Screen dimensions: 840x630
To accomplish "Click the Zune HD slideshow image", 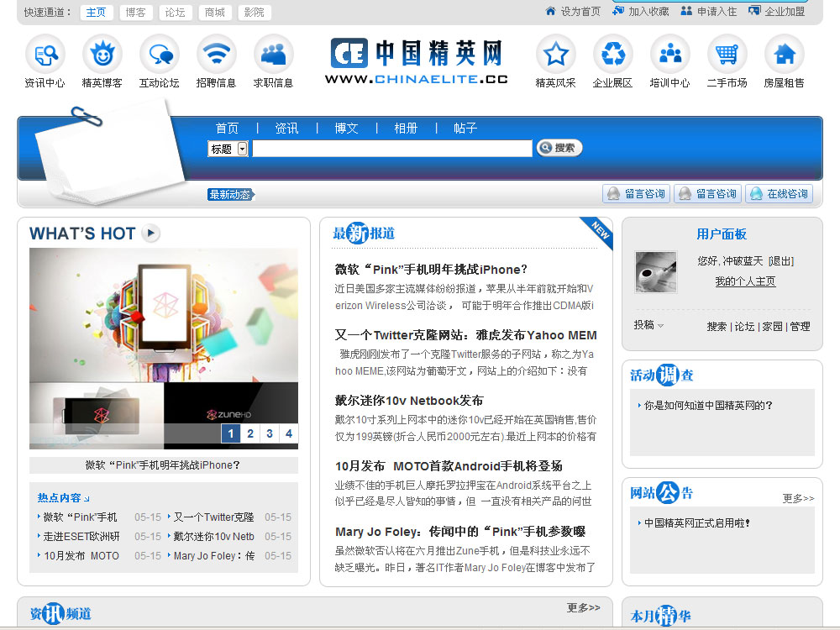I will [164, 349].
